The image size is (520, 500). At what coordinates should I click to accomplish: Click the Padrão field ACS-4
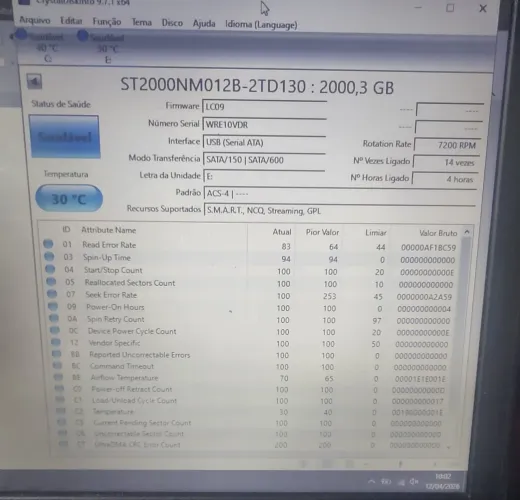340,194
